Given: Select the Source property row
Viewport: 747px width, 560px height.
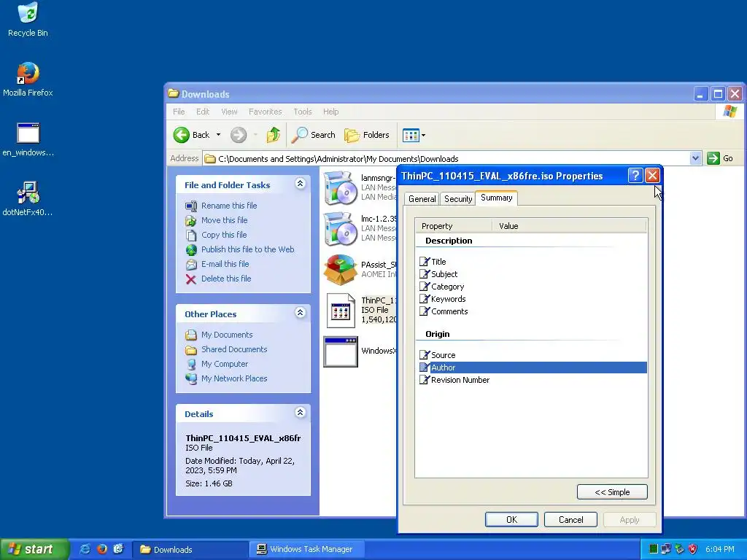Looking at the screenshot, I should pyautogui.click(x=533, y=355).
